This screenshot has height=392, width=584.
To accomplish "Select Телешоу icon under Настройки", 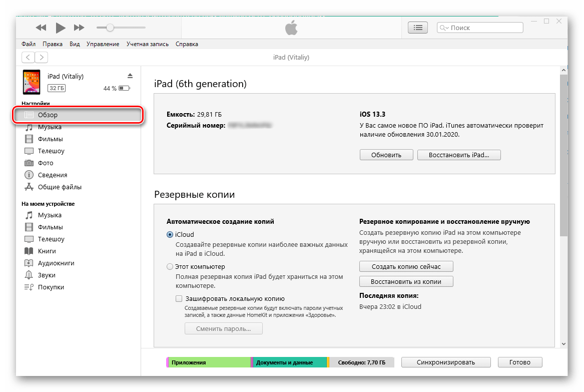I will 29,151.
